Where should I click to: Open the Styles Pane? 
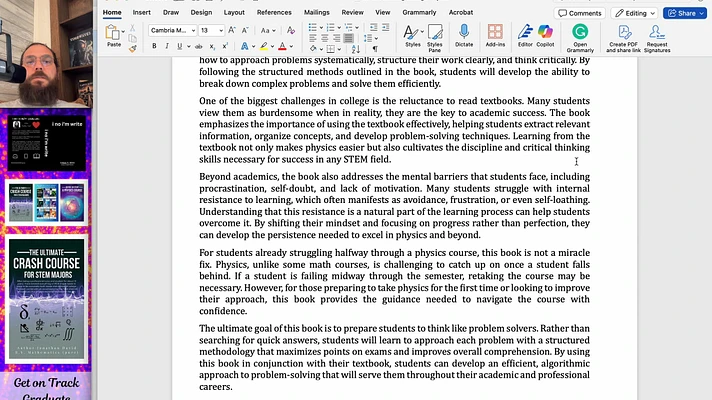435,38
